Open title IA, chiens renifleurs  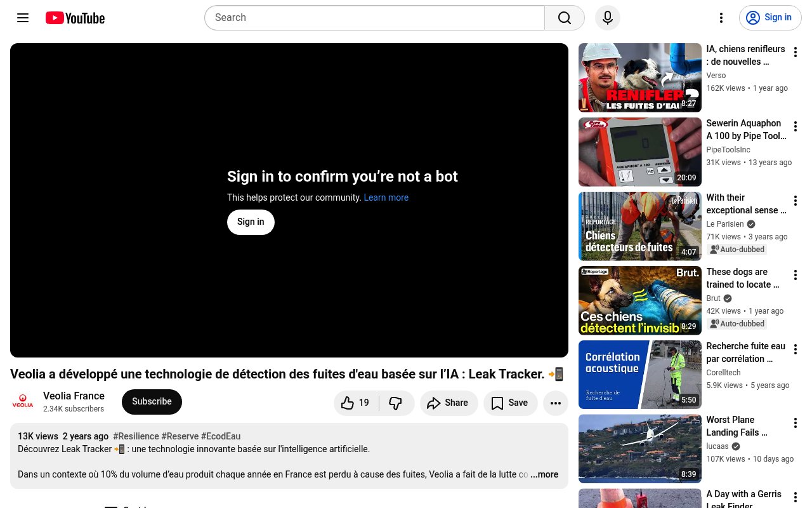pyautogui.click(x=745, y=55)
